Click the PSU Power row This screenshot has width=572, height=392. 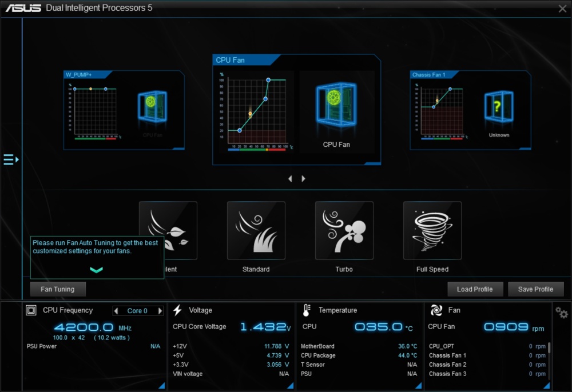93,346
